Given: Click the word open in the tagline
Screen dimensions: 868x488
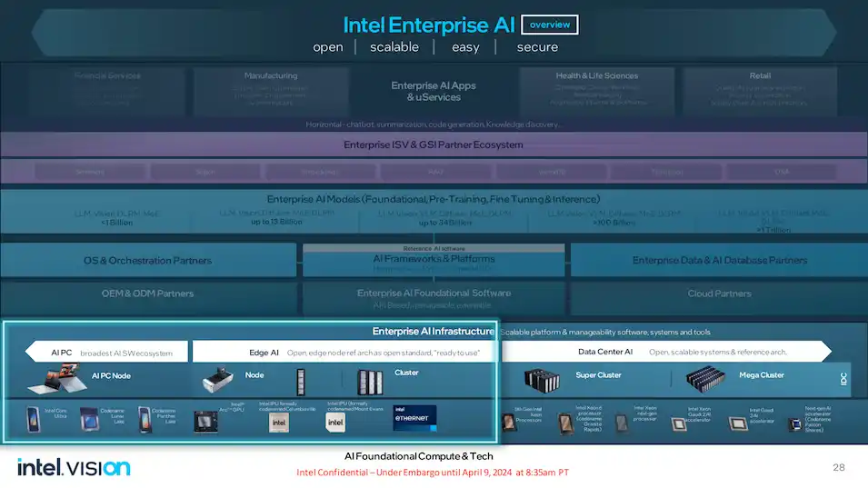Looking at the screenshot, I should (x=328, y=47).
